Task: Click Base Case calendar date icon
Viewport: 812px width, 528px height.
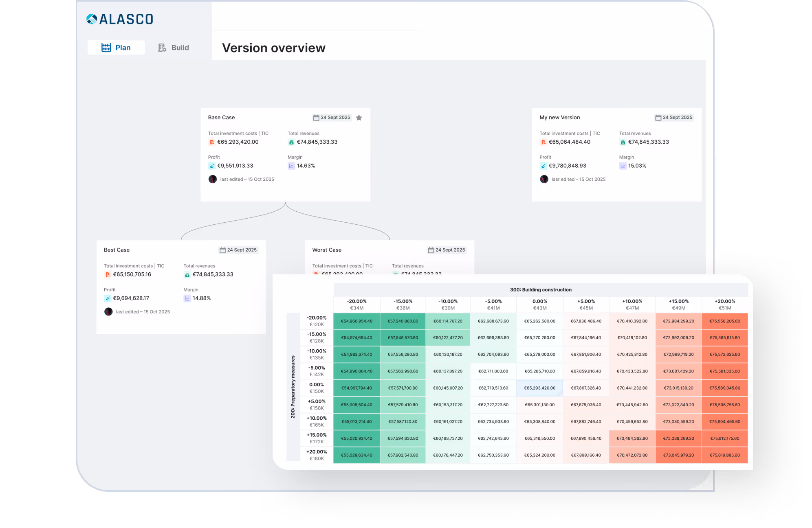Action: click(316, 118)
